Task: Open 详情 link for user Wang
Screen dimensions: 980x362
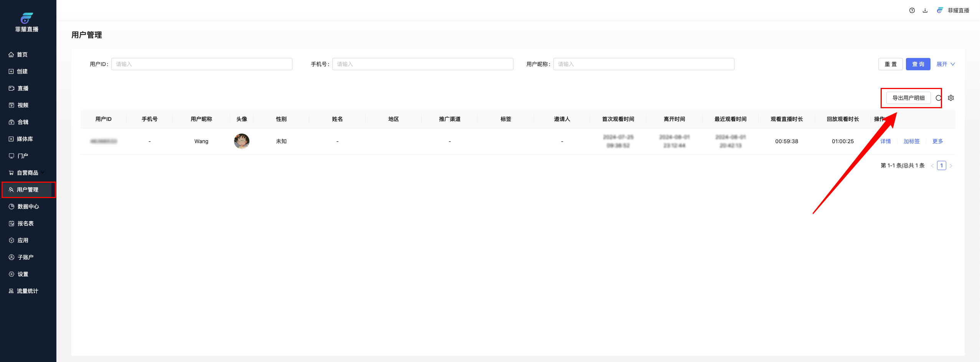Action: point(885,141)
